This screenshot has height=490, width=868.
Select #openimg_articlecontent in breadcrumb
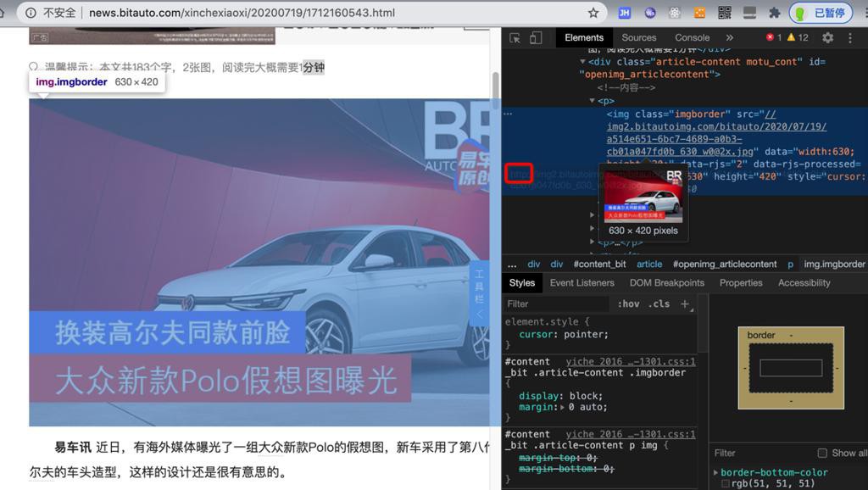(x=725, y=264)
